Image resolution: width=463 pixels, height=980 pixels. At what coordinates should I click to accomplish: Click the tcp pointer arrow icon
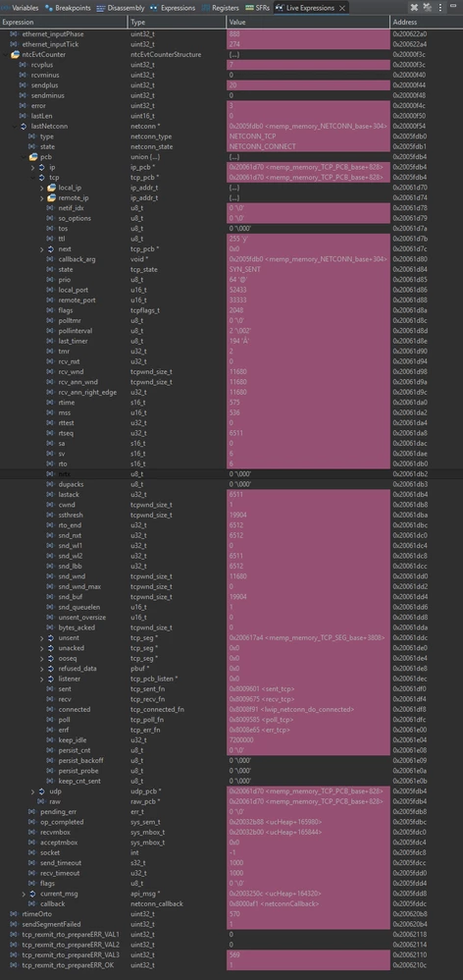click(42, 178)
